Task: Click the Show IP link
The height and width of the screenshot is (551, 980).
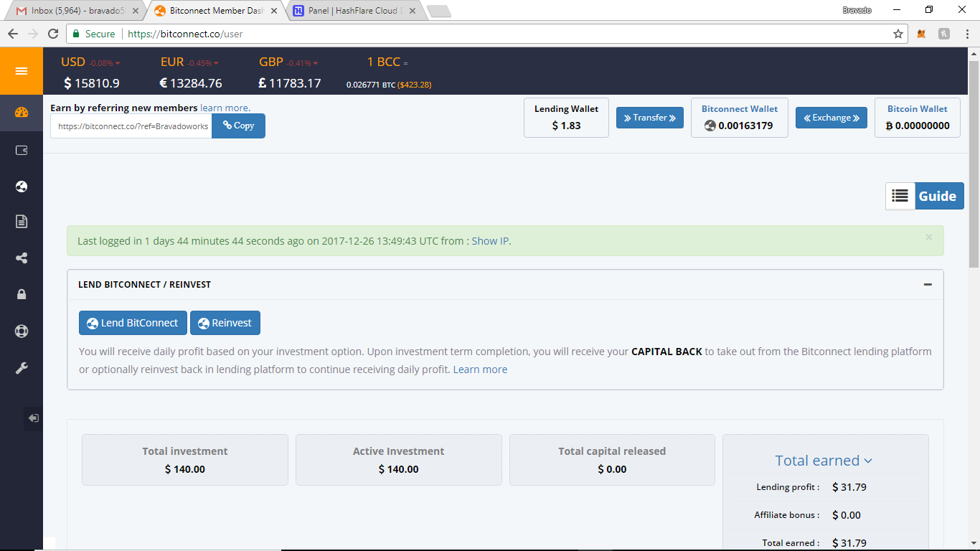Action: pyautogui.click(x=490, y=241)
